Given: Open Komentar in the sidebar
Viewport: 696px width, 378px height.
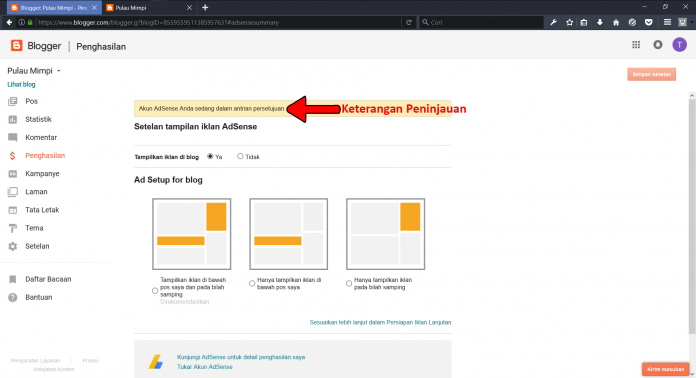Looking at the screenshot, I should tap(41, 138).
